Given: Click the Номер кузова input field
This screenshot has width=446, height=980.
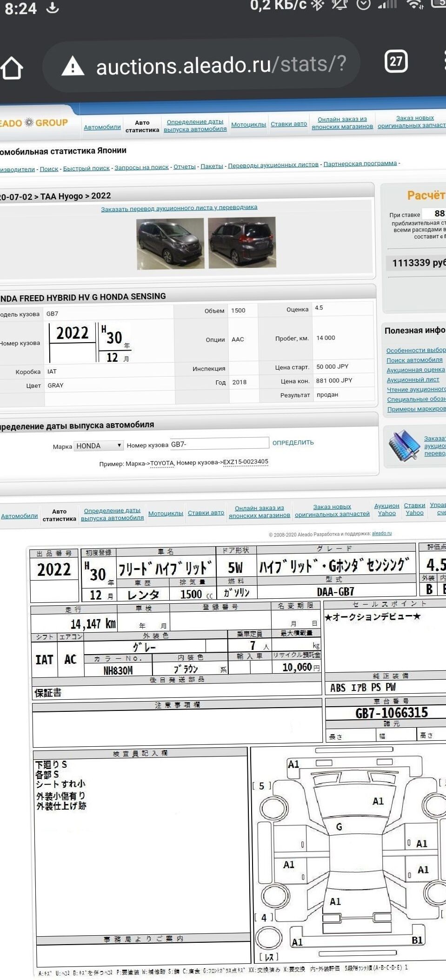Looking at the screenshot, I should pyautogui.click(x=220, y=443).
